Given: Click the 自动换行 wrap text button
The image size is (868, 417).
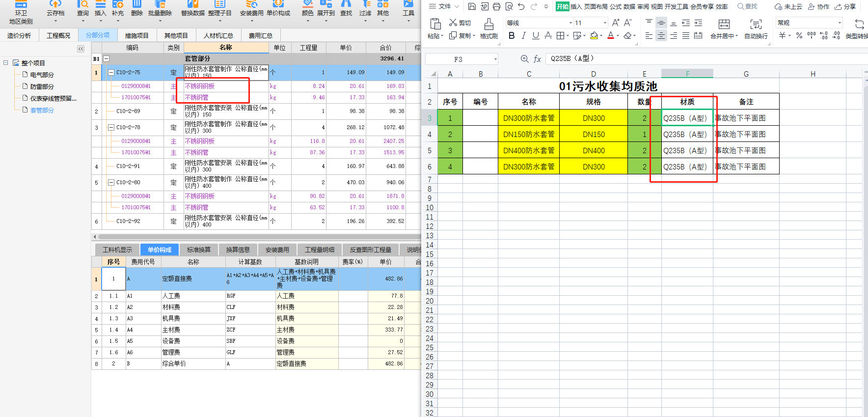Looking at the screenshot, I should click(756, 29).
